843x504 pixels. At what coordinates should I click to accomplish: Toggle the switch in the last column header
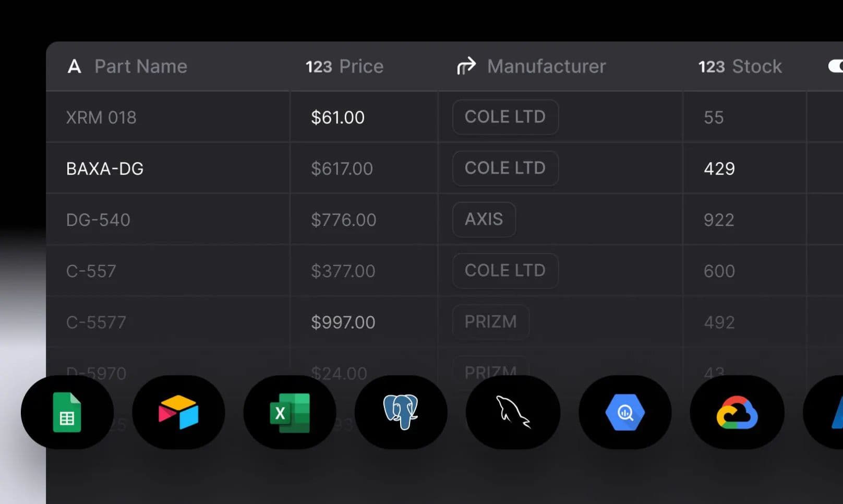835,66
